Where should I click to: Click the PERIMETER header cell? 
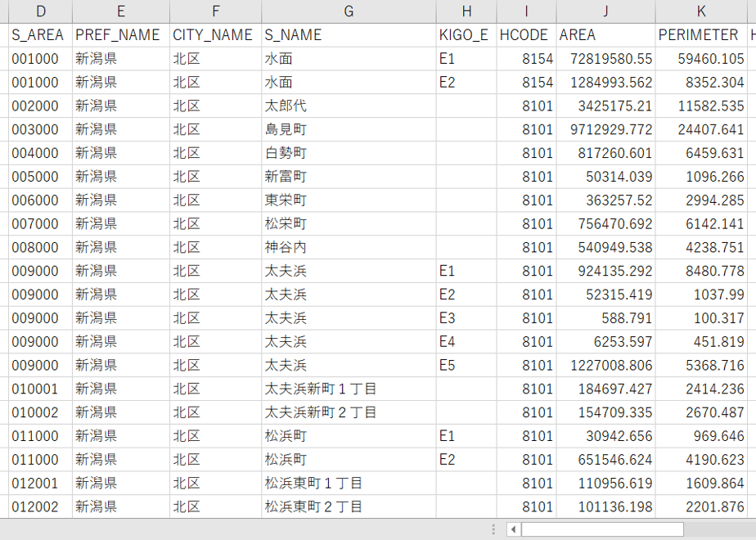701,35
